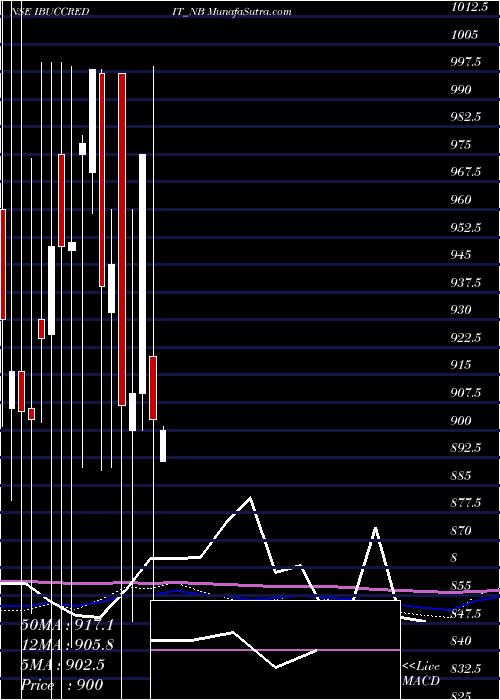This screenshot has width=500, height=700.
Task: Select the 832.5 price axis label
Action: pos(467,669)
